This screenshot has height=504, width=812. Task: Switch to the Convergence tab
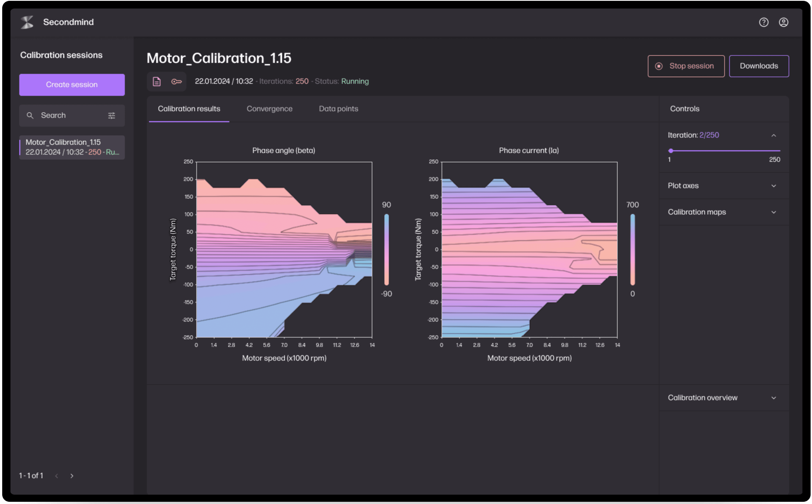269,109
